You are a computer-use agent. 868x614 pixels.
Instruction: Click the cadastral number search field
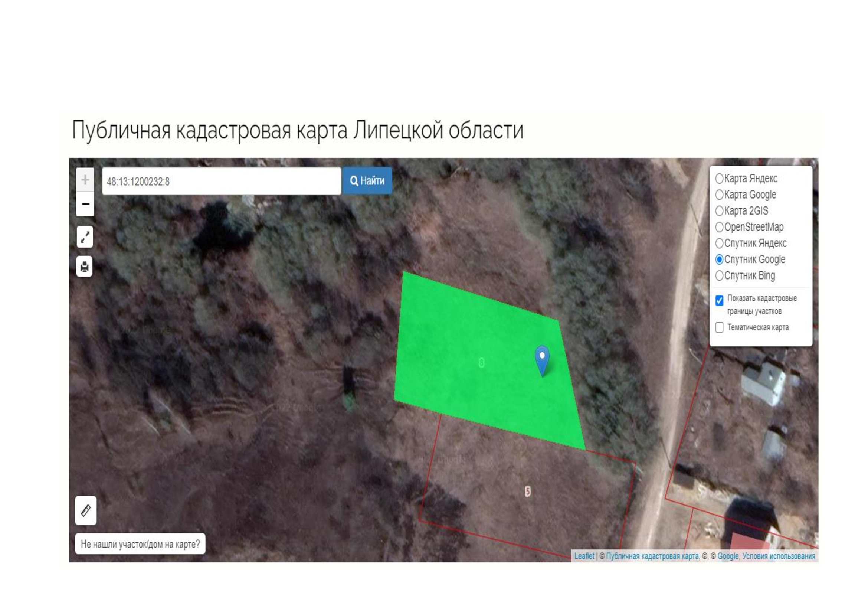point(222,182)
